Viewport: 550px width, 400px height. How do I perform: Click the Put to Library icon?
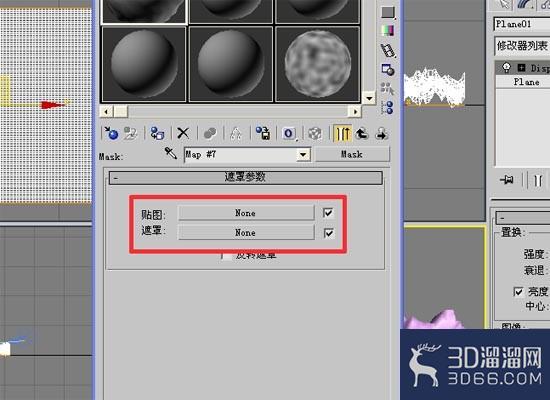(x=263, y=133)
